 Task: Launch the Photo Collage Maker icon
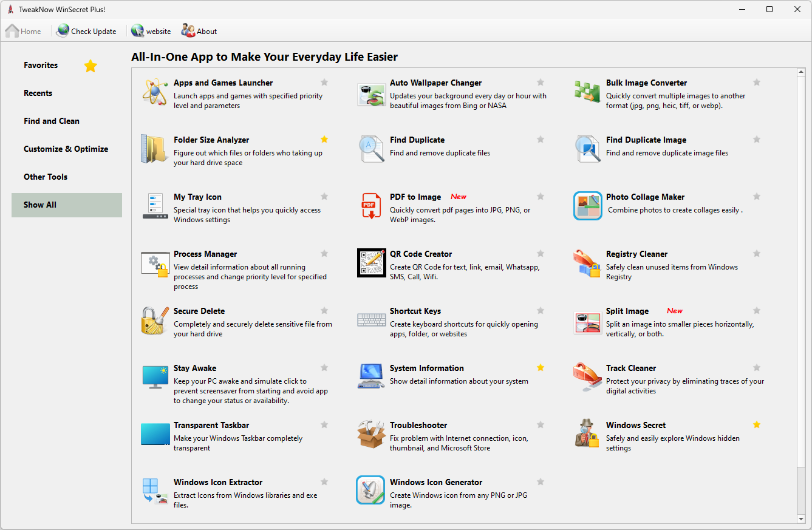tap(587, 206)
